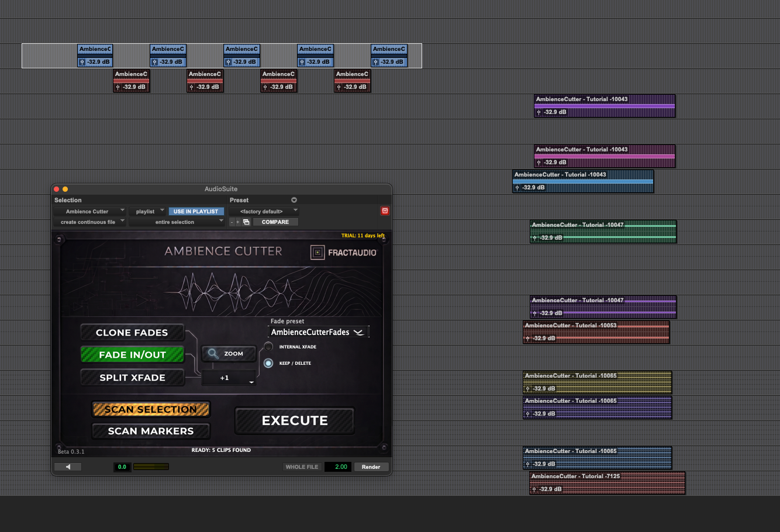Click clip gain icon on leftmost red AmbienceC clip
Screen dimensions: 780x532
(118, 87)
